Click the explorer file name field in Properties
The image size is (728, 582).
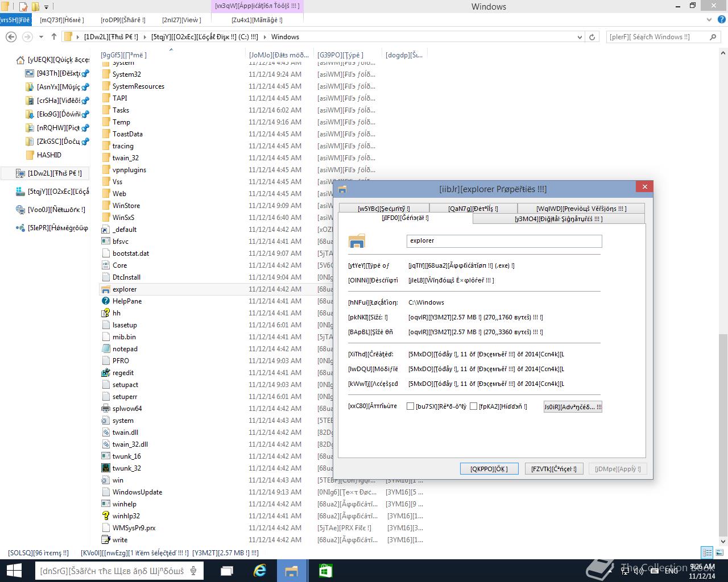[504, 241]
